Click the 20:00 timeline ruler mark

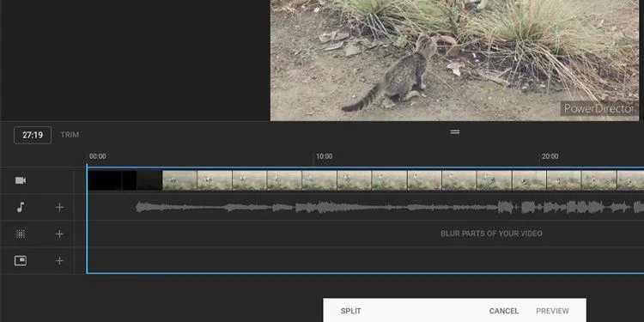[x=550, y=156]
